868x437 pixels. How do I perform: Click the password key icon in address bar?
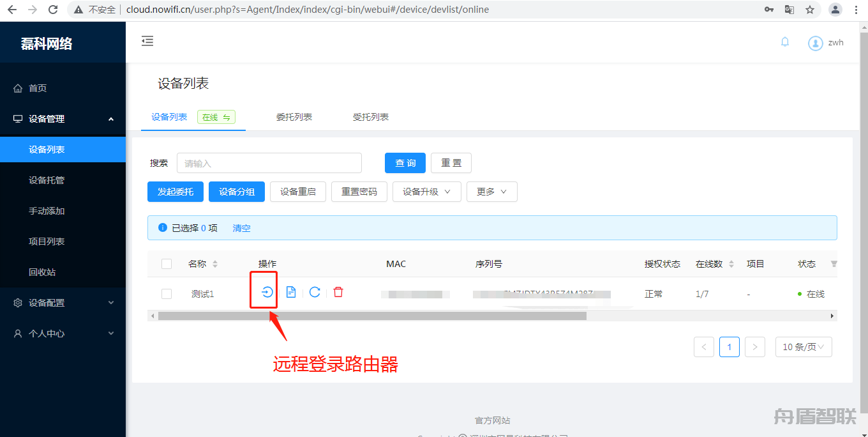tap(769, 10)
